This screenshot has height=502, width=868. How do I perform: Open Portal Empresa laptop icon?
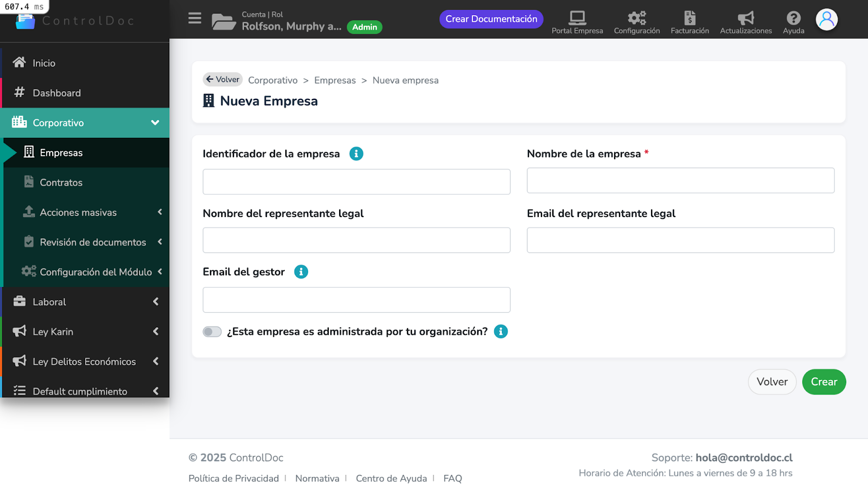577,18
